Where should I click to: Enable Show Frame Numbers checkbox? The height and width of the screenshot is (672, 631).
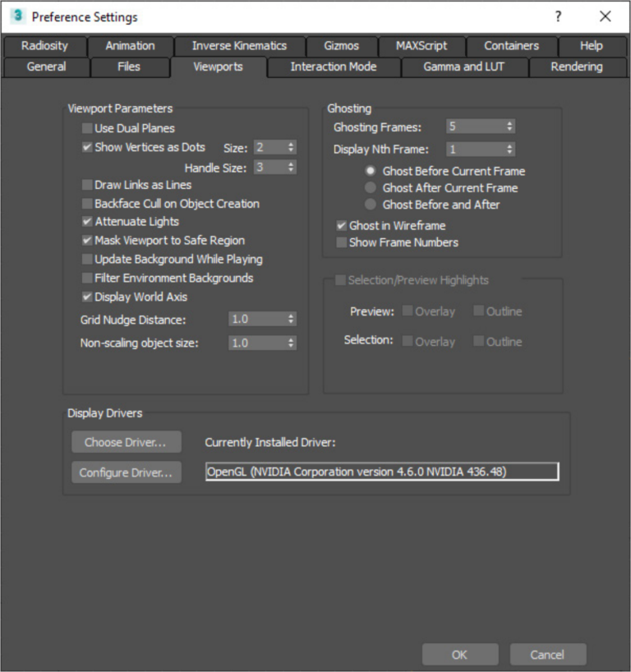(x=341, y=242)
